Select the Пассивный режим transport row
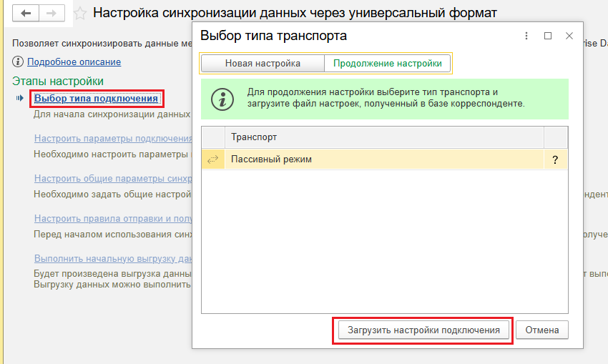The image size is (608, 364). [x=384, y=159]
